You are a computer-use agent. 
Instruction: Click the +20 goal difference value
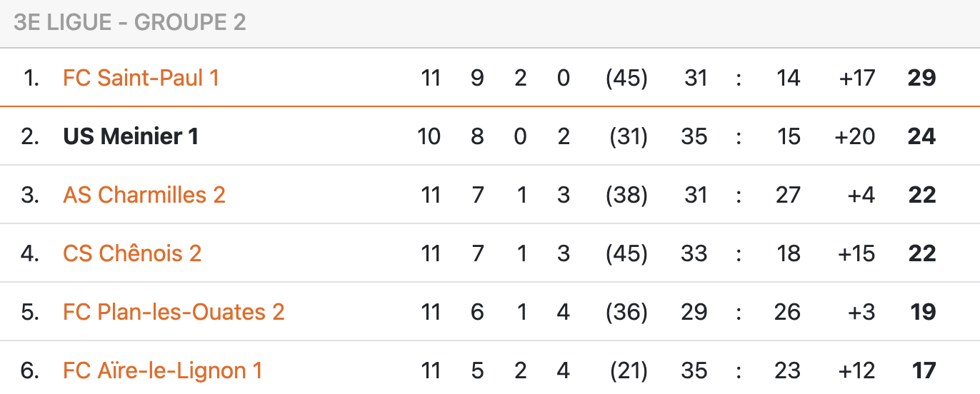click(855, 136)
